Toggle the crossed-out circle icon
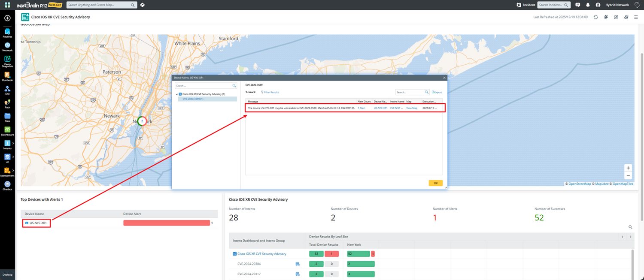 [x=616, y=17]
